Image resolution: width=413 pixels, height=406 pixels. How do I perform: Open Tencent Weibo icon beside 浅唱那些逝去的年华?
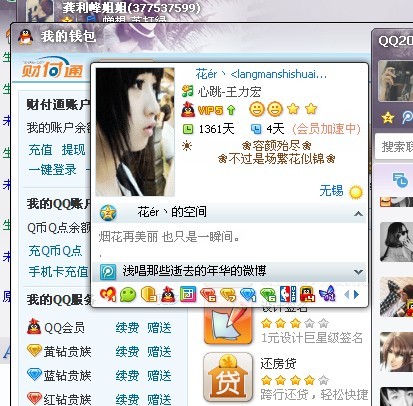pyautogui.click(x=108, y=272)
